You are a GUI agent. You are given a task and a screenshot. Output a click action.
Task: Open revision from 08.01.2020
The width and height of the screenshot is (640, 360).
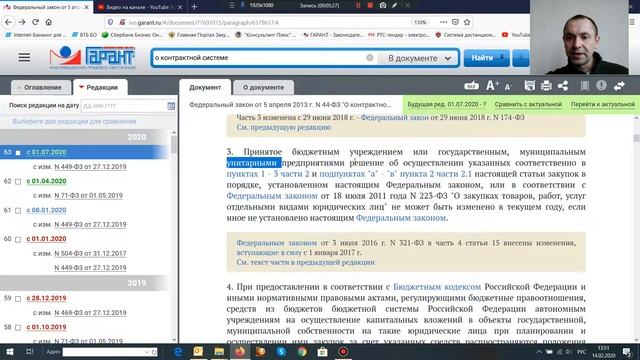pyautogui.click(x=46, y=210)
